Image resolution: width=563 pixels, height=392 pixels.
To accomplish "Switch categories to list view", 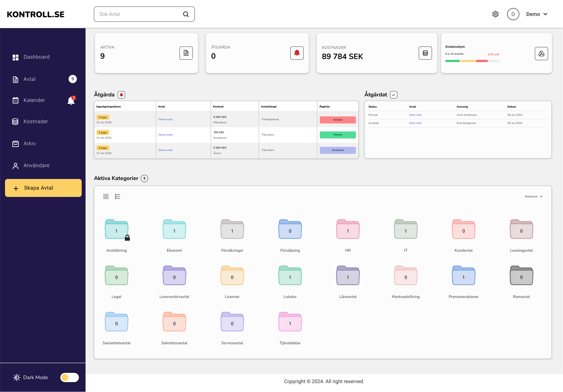I will (x=117, y=196).
